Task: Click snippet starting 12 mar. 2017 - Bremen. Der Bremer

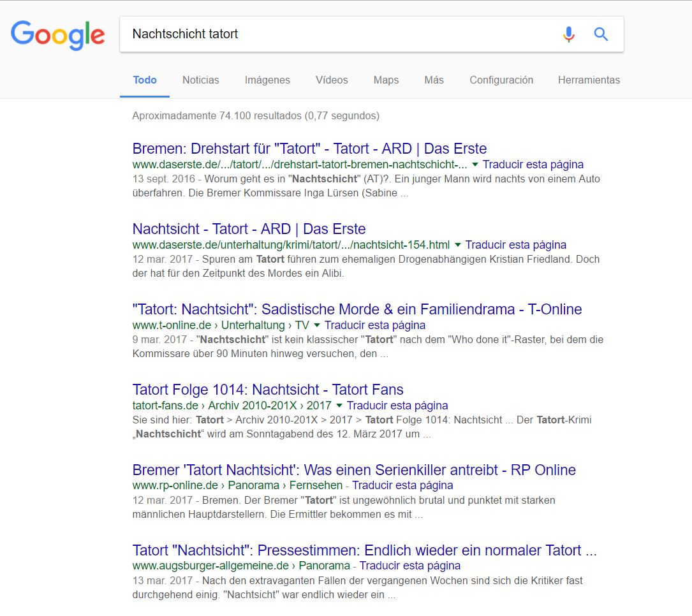Action: click(344, 508)
